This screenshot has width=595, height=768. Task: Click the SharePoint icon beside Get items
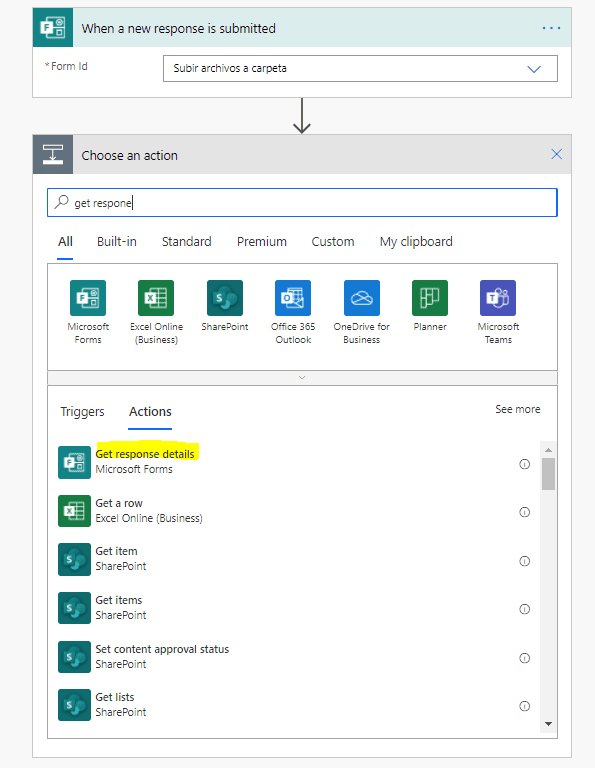pyautogui.click(x=74, y=608)
